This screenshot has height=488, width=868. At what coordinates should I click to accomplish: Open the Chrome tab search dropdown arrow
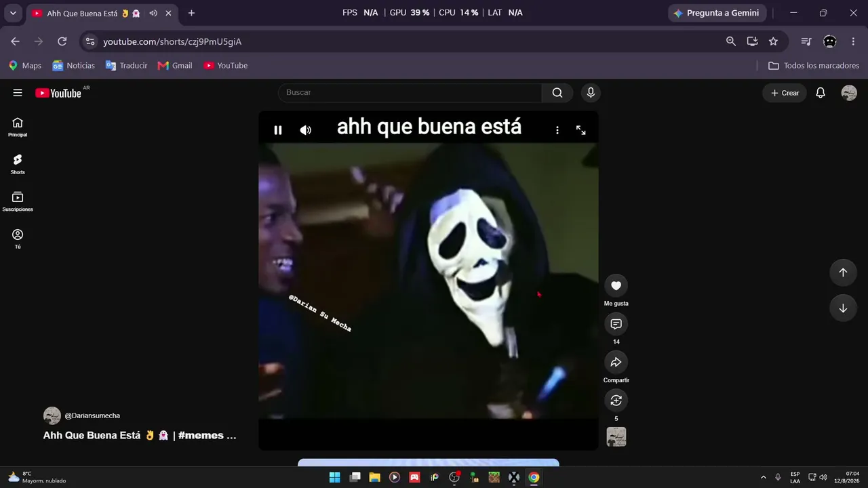[13, 13]
